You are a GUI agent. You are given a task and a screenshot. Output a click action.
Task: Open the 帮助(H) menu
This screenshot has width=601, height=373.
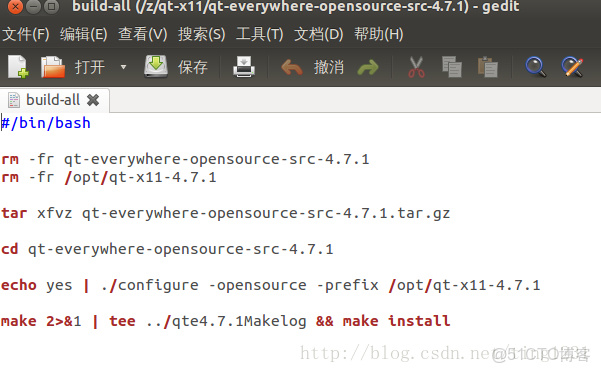tap(378, 34)
